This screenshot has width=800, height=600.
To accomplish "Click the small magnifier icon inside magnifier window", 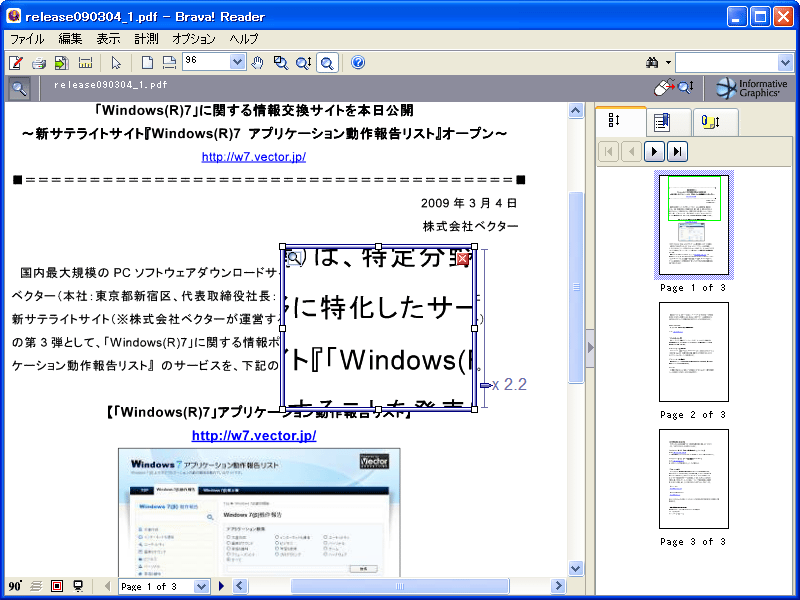I will click(x=294, y=258).
